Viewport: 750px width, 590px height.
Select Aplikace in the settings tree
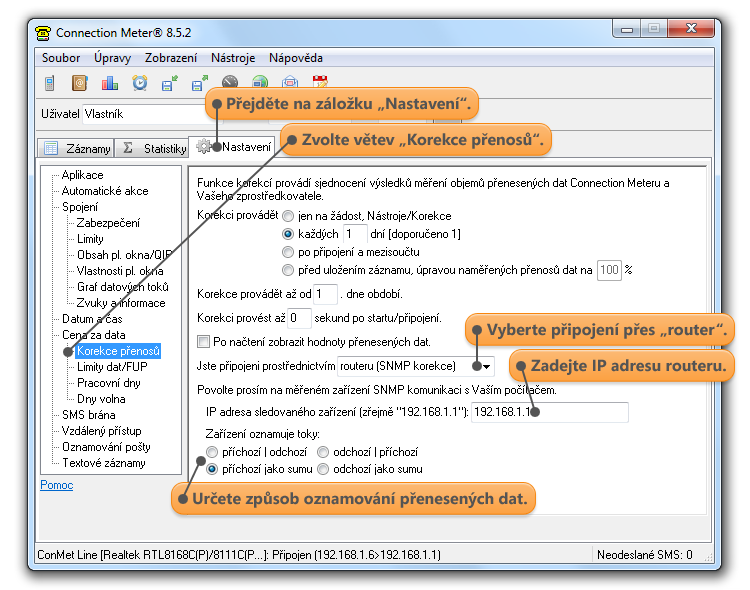coord(82,175)
